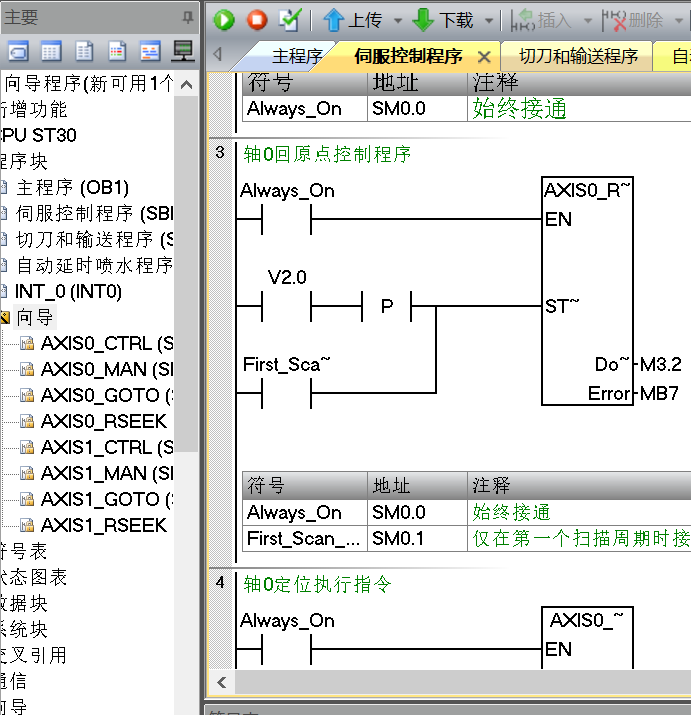
Task: Select AXIS0_RSEEK in the project tree
Action: pyautogui.click(x=103, y=421)
